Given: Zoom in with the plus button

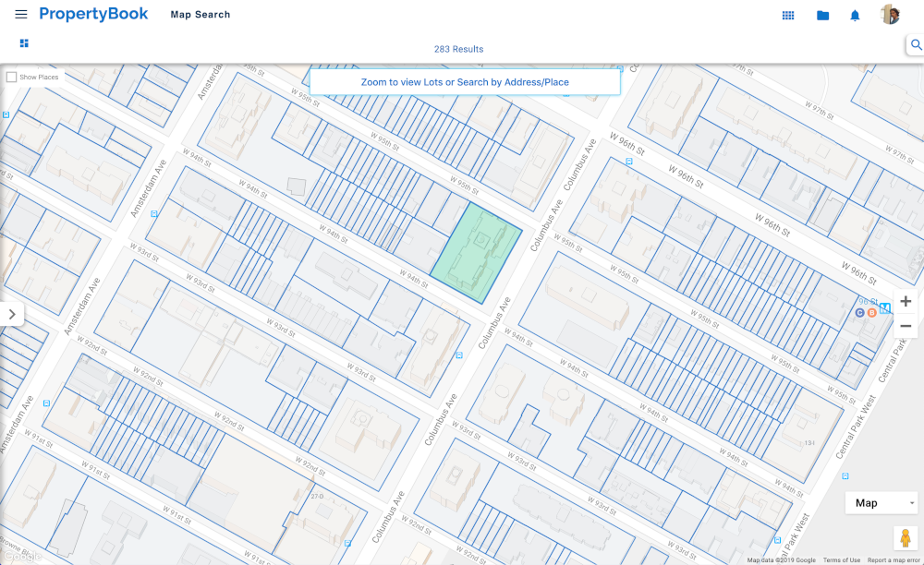Looking at the screenshot, I should [906, 301].
